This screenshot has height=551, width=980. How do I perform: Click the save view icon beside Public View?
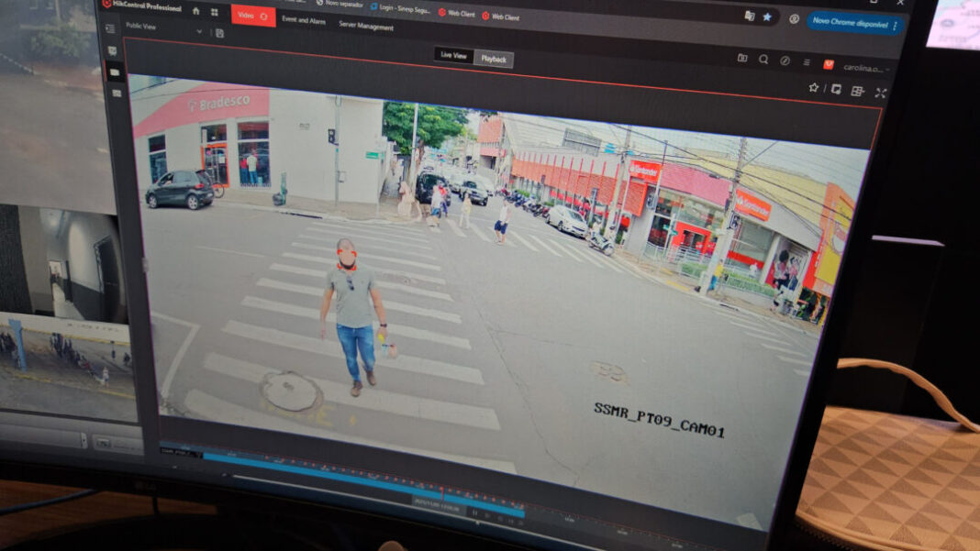pyautogui.click(x=219, y=33)
